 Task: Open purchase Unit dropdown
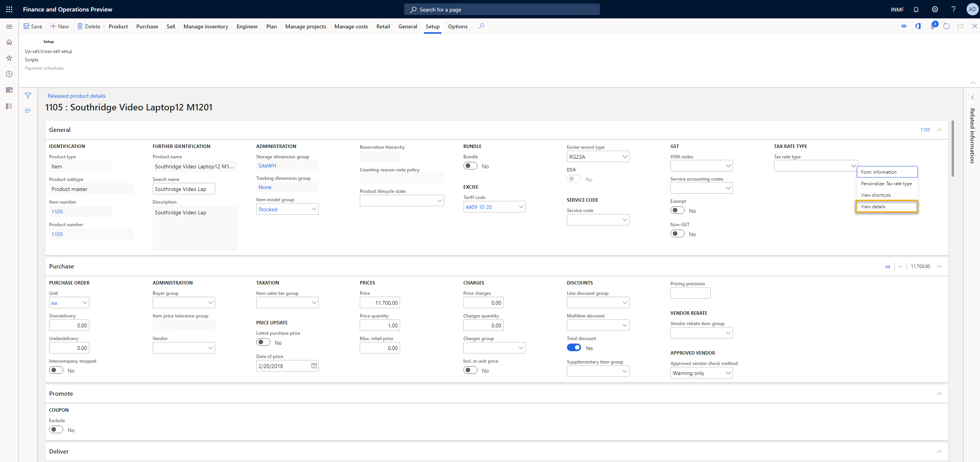tap(85, 303)
